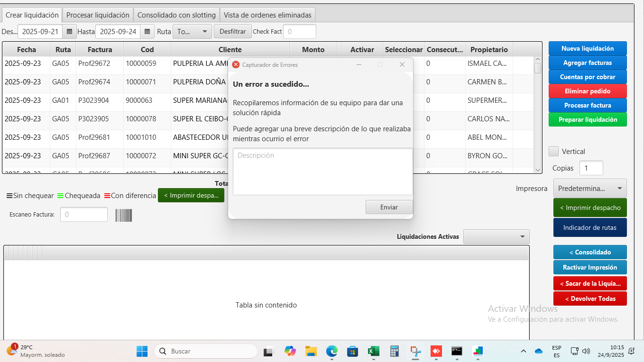
Task: Expand the Liquidaciones Activas dropdown
Action: click(496, 236)
